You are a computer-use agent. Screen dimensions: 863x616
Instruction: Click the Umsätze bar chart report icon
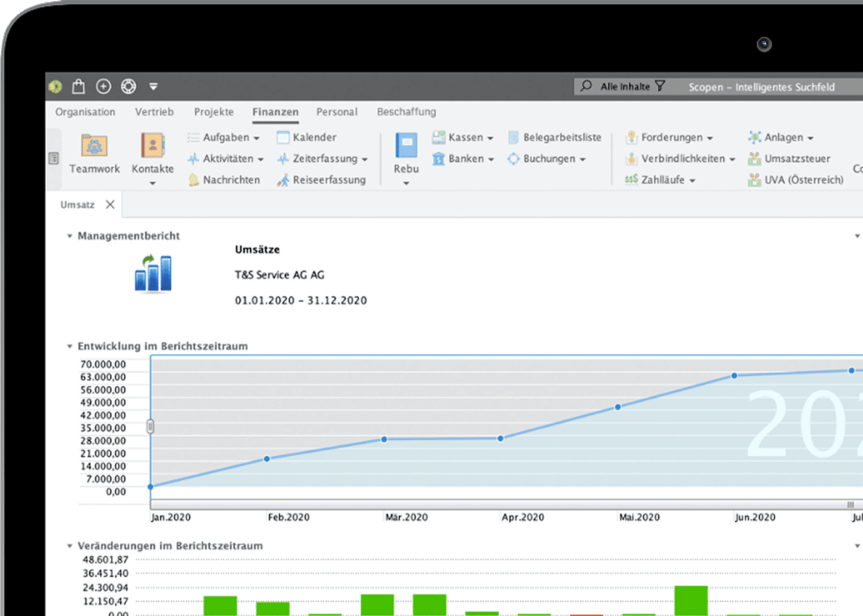pos(153,273)
